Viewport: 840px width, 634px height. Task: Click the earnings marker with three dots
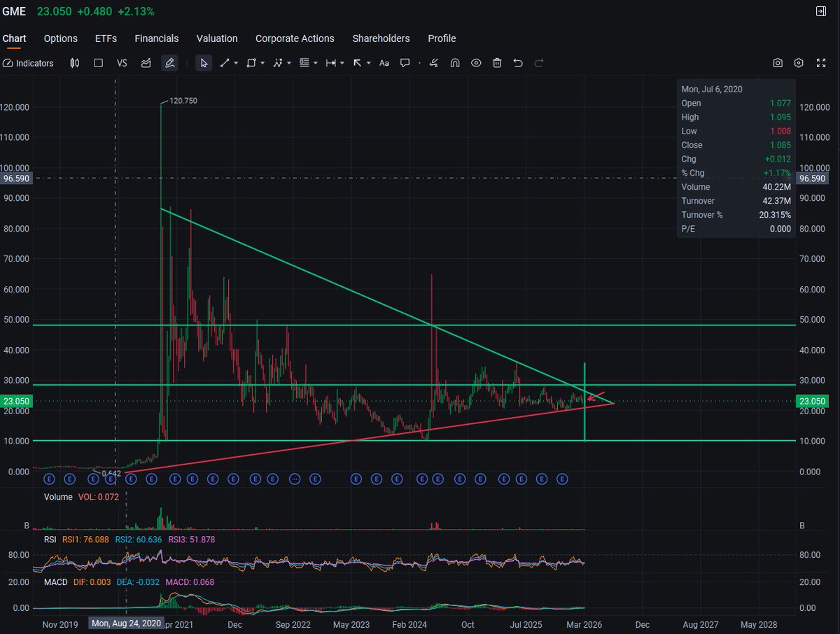click(x=295, y=479)
